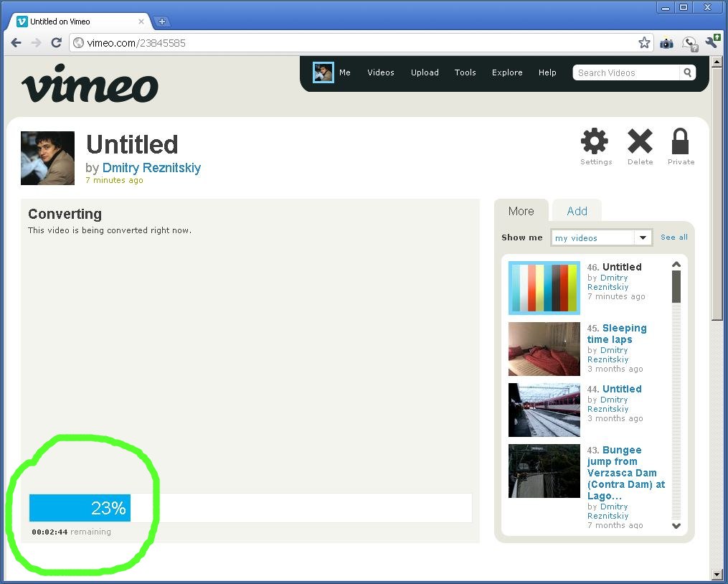Click the Settings gear icon
The image size is (728, 584).
(x=595, y=142)
